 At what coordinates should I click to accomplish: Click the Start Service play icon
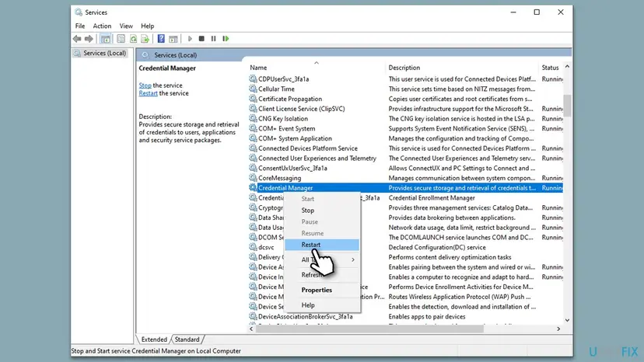(x=190, y=39)
